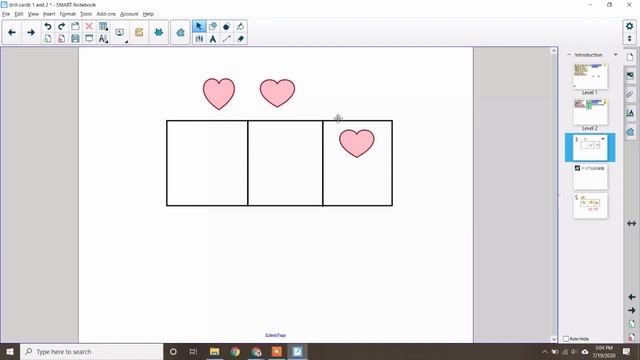Image resolution: width=640 pixels, height=360 pixels.
Task: Go to next page with toolbar forward arrow
Action: coord(31,32)
